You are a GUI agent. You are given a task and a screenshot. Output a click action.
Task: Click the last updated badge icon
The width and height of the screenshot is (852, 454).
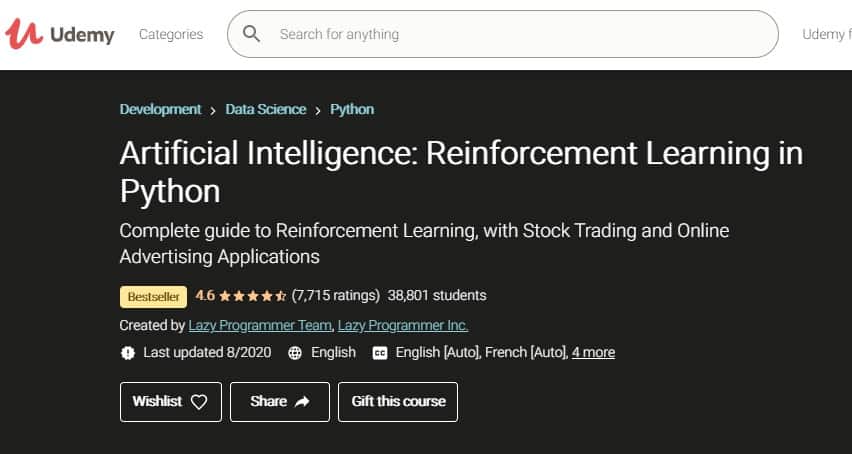coord(127,353)
